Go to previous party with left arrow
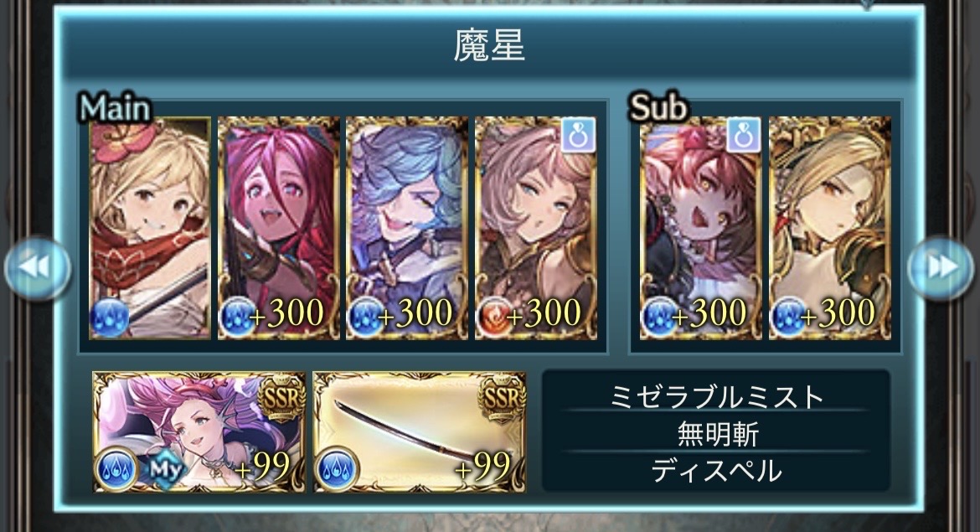The width and height of the screenshot is (980, 532). [x=37, y=267]
